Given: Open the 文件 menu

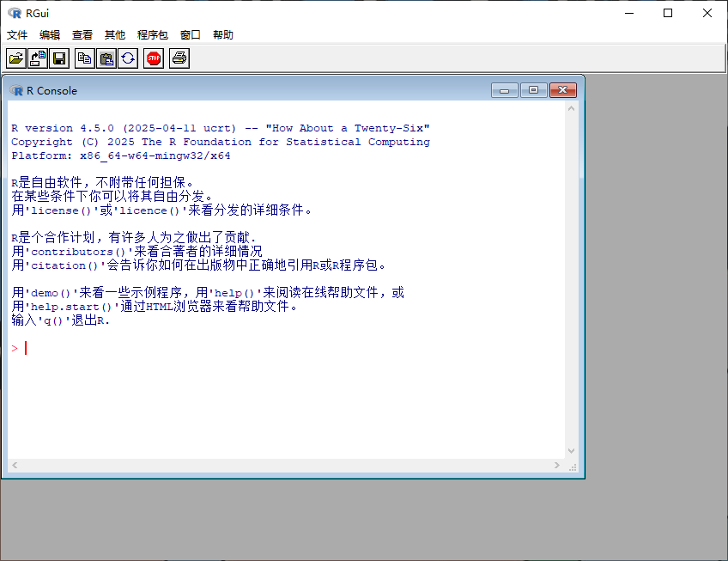Looking at the screenshot, I should [x=17, y=35].
